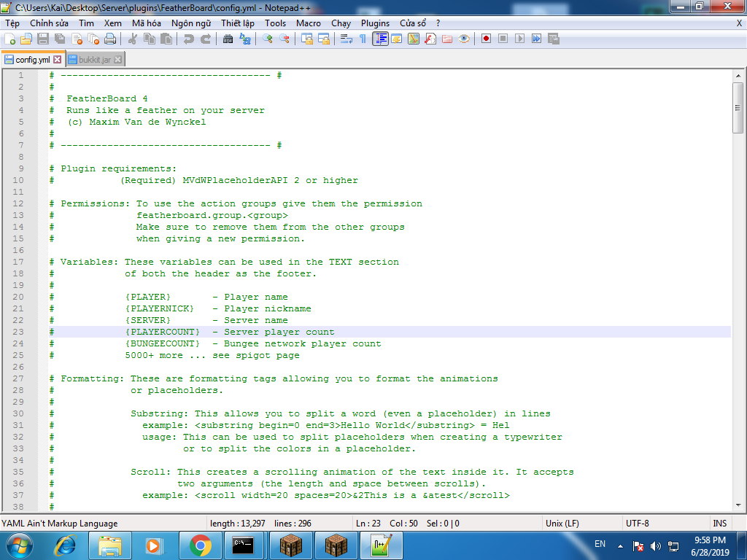Create a new file with the New icon
This screenshot has height=560, width=747.
coord(9,39)
